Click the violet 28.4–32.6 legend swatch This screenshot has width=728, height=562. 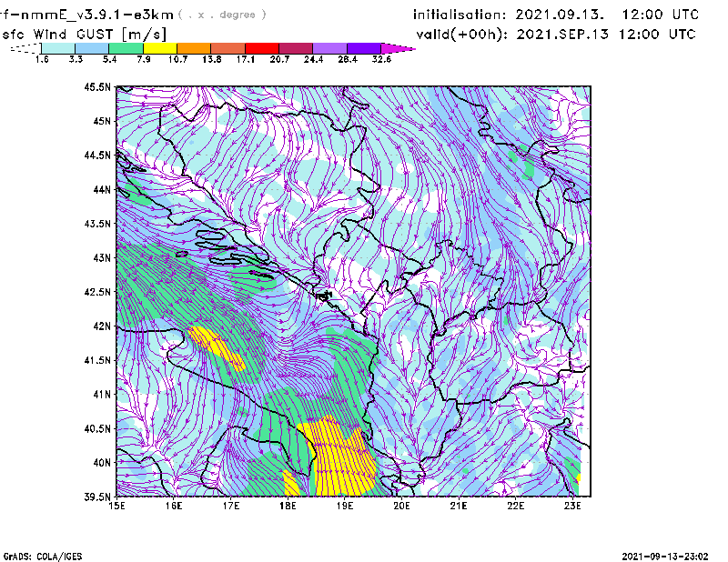pyautogui.click(x=364, y=48)
